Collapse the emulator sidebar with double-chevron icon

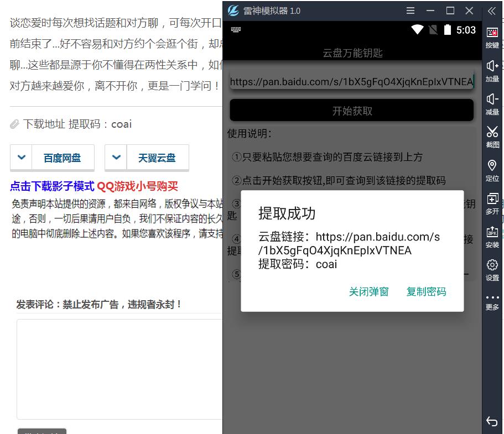point(491,11)
